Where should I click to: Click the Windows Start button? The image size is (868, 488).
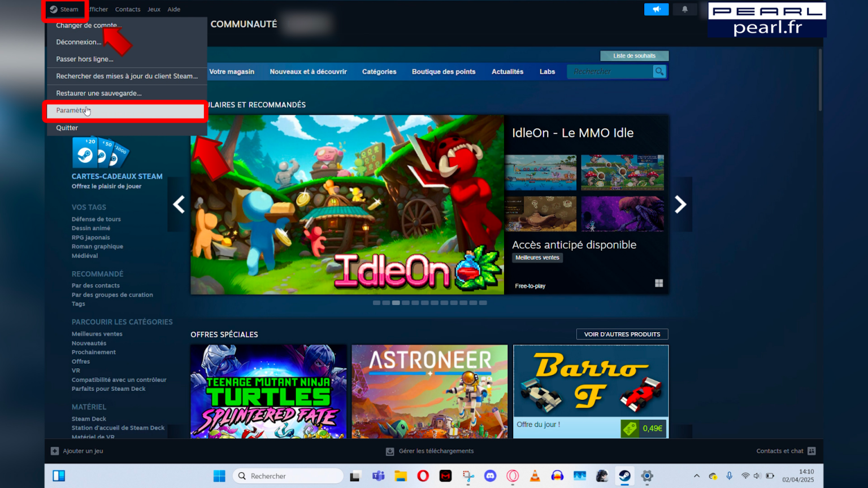click(219, 476)
